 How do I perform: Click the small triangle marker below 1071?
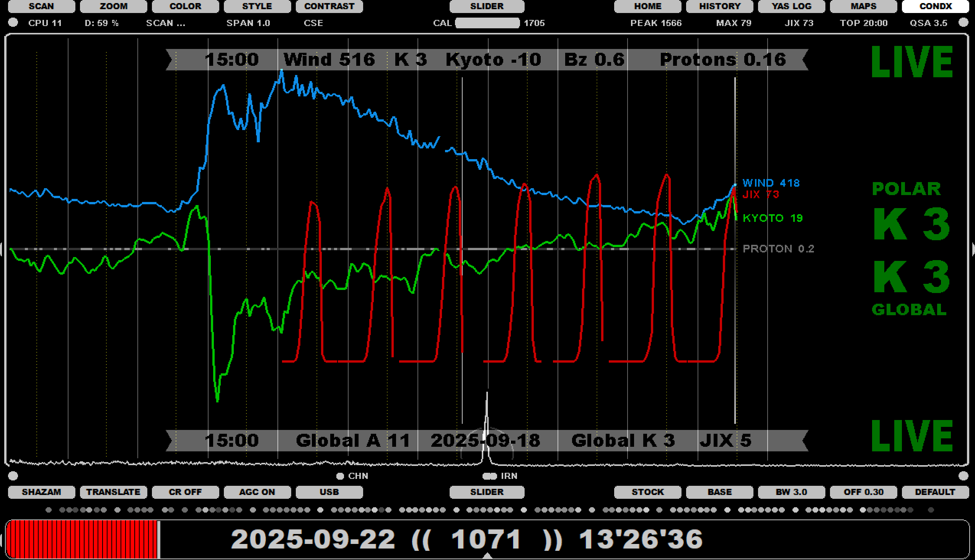(487, 556)
